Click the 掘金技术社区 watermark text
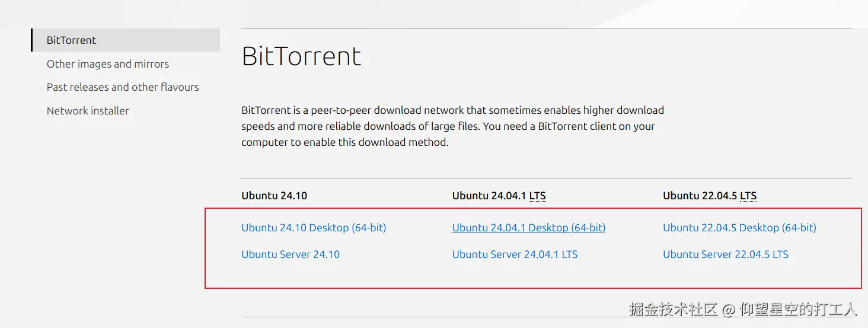Screen dimensions: 868x328 tap(674, 309)
